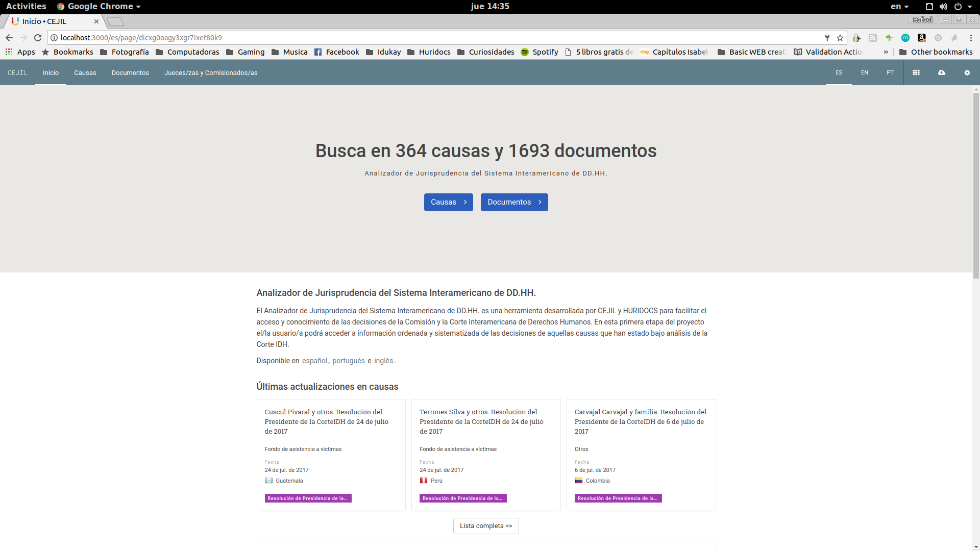Select the Inicio navigation item
Screen dimensions: 980x551
pos(51,72)
